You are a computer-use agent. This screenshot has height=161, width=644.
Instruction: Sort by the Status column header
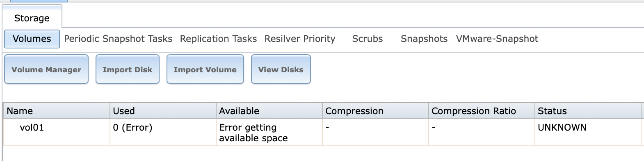coord(588,111)
